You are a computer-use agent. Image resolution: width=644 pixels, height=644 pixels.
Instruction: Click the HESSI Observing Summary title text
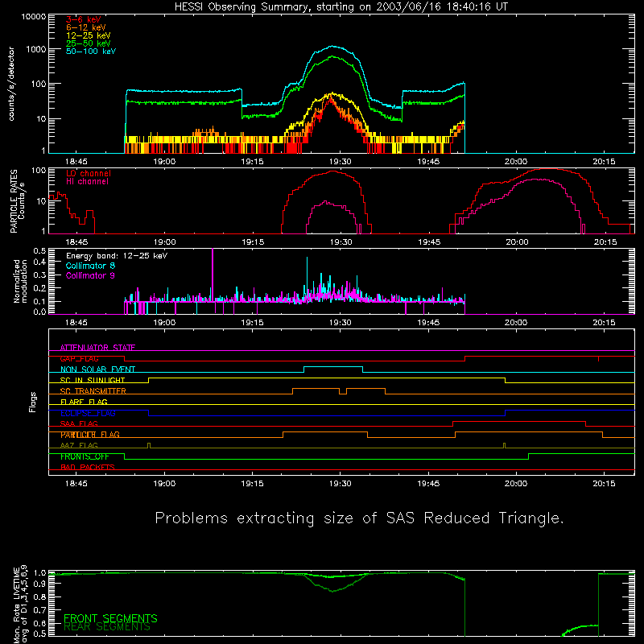click(x=341, y=7)
